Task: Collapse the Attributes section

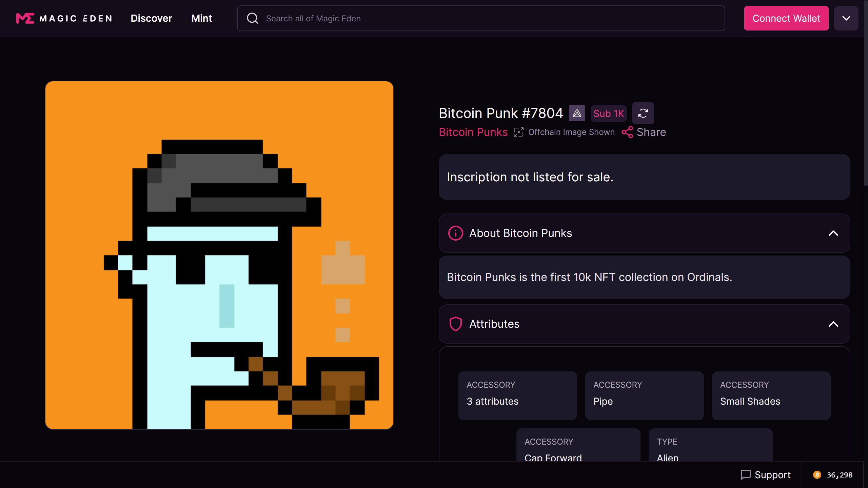Action: coord(833,324)
